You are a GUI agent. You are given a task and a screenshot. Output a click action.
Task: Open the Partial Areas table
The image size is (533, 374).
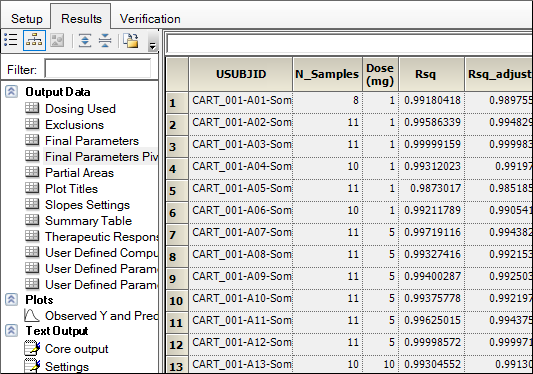pyautogui.click(x=80, y=172)
